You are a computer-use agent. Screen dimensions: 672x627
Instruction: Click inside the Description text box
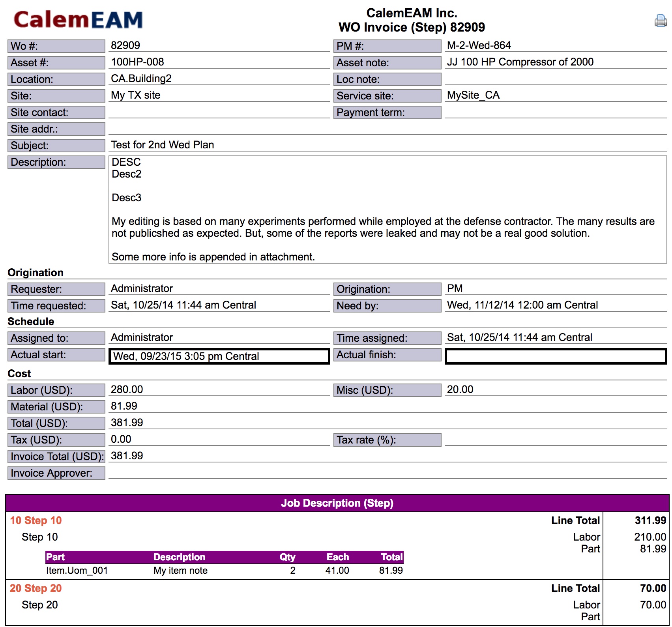point(387,210)
